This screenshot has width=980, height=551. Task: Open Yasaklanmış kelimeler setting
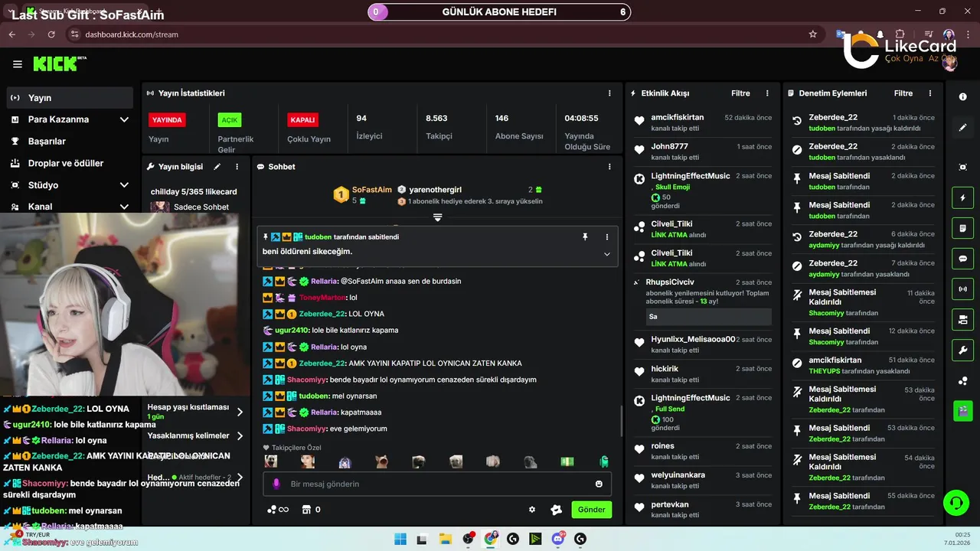click(196, 435)
